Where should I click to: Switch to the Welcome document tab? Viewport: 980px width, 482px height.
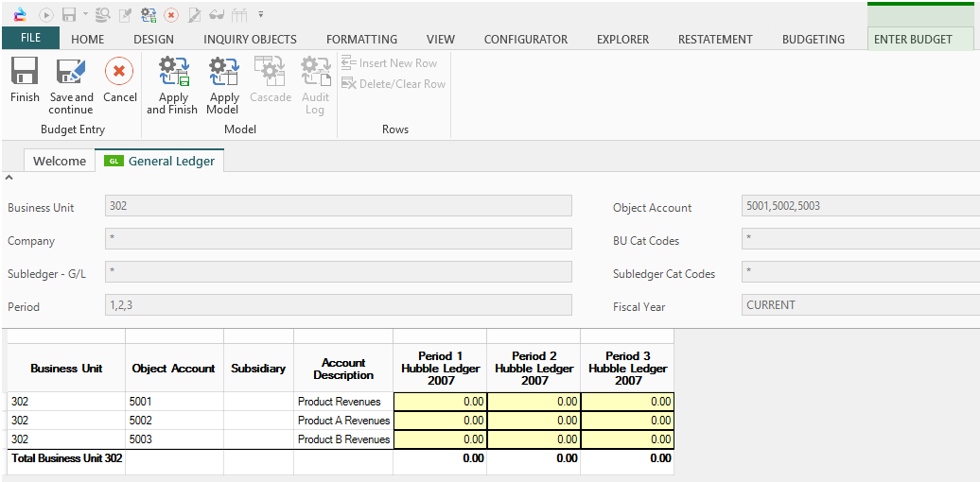[59, 161]
